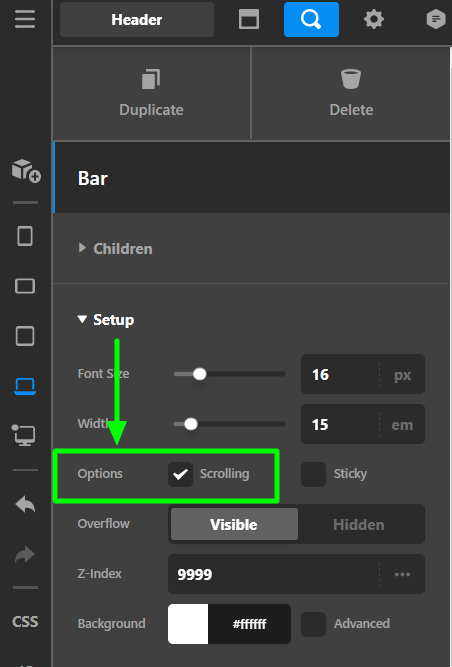Open the add elements cube icon

26,171
